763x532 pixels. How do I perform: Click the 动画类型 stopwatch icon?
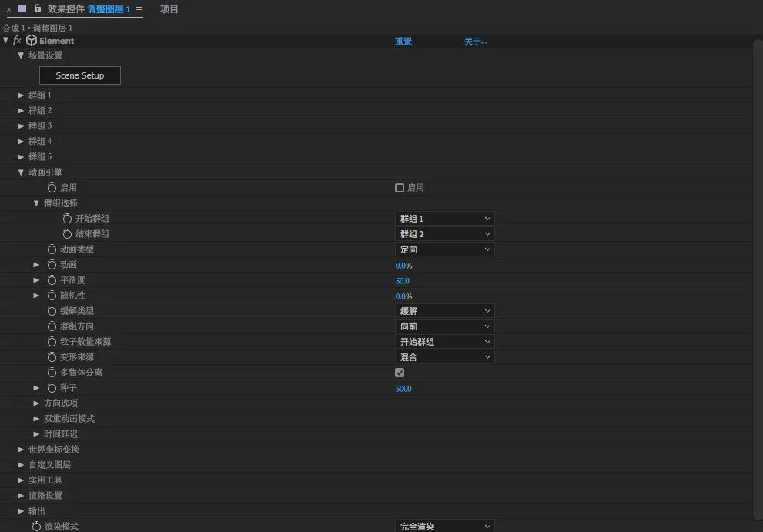(x=52, y=249)
